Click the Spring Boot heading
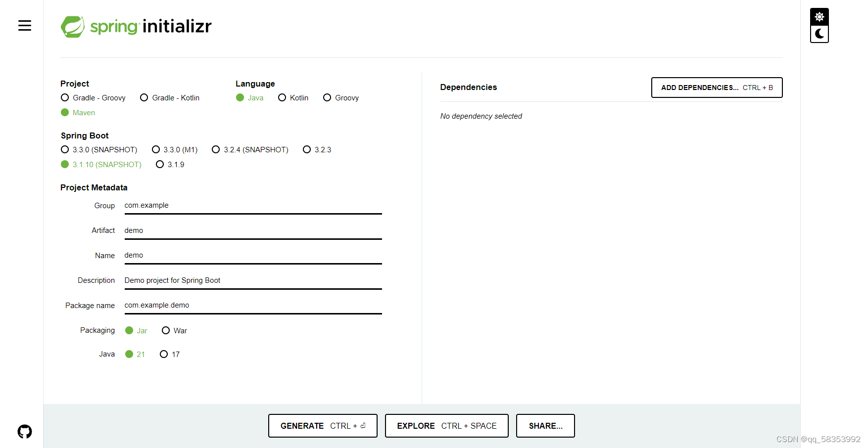Image resolution: width=868 pixels, height=448 pixels. tap(85, 135)
